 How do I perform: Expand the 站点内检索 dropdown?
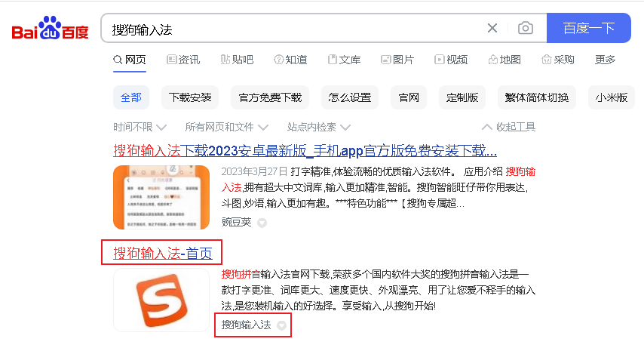point(319,127)
